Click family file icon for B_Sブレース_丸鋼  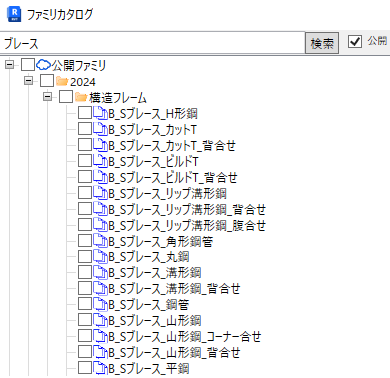[x=100, y=257]
